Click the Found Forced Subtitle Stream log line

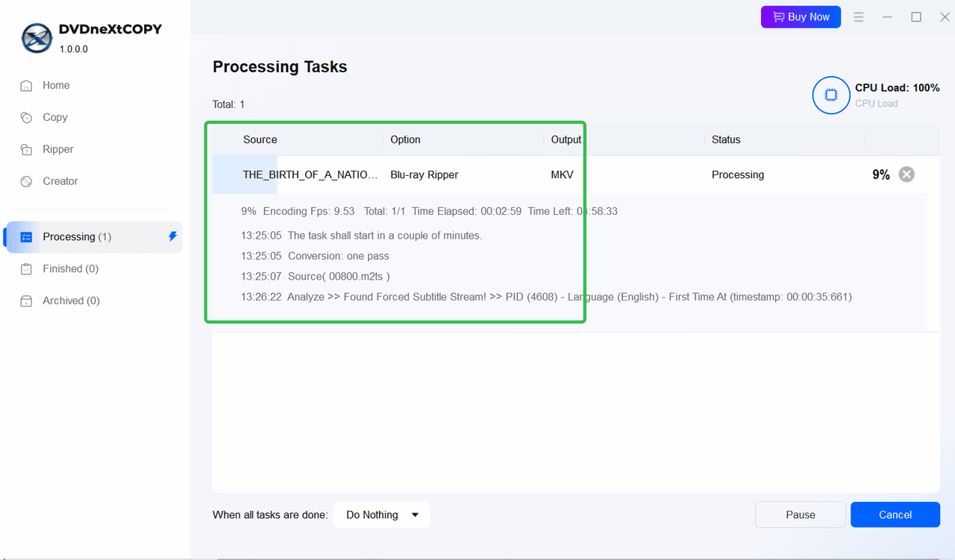(546, 297)
